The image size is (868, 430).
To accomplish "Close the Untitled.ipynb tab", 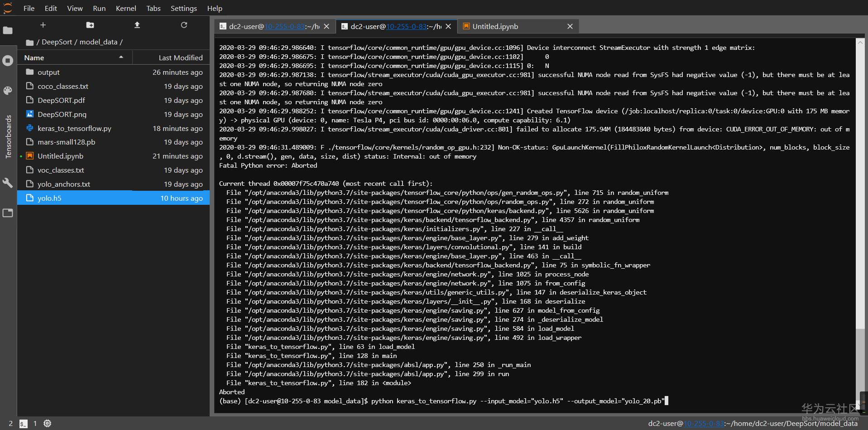I will click(x=570, y=26).
